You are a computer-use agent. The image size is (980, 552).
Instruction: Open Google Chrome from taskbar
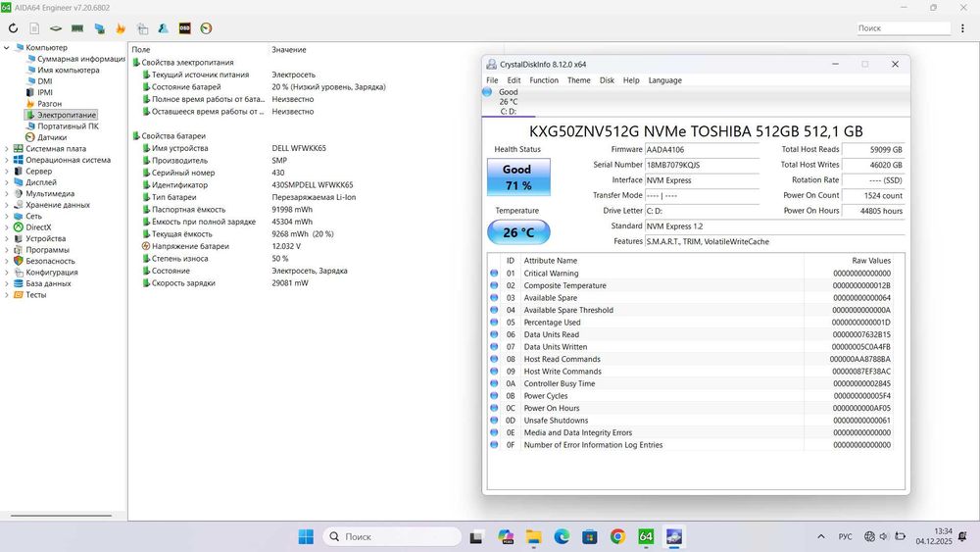(617, 536)
